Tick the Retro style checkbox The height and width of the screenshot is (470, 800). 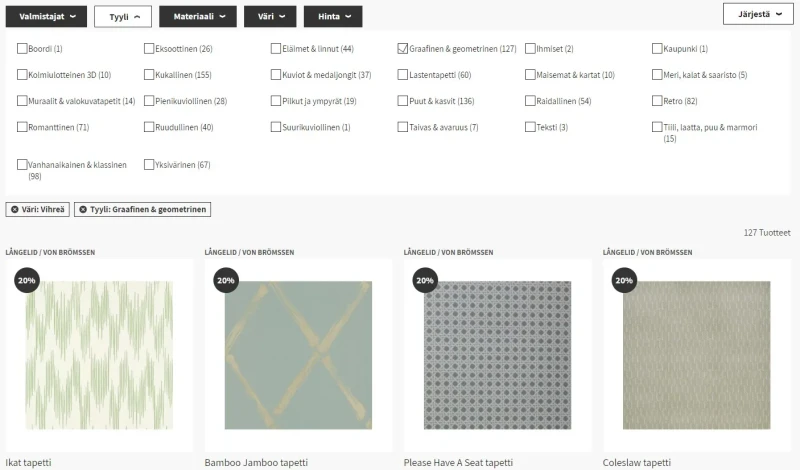(656, 101)
